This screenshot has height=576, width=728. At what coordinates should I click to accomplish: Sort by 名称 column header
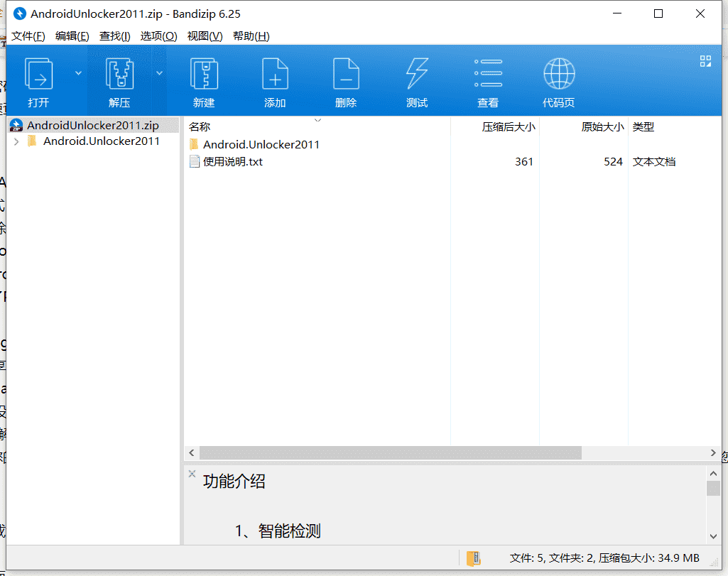[200, 126]
